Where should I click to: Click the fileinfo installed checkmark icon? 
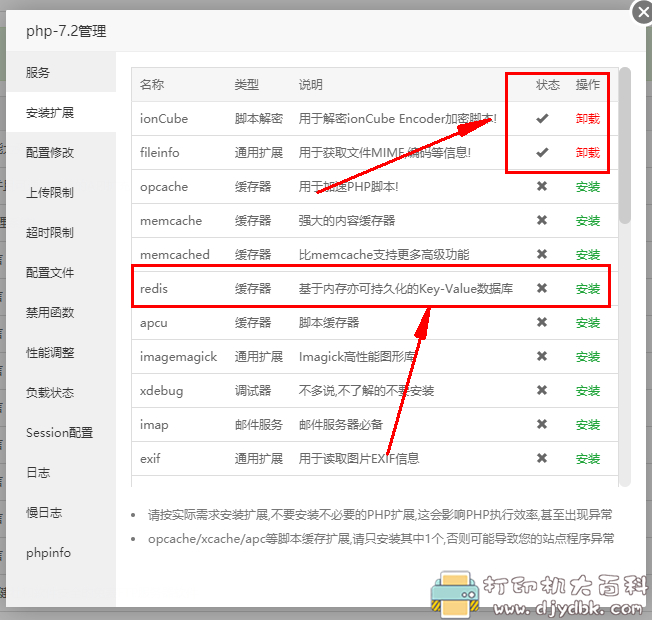(542, 153)
